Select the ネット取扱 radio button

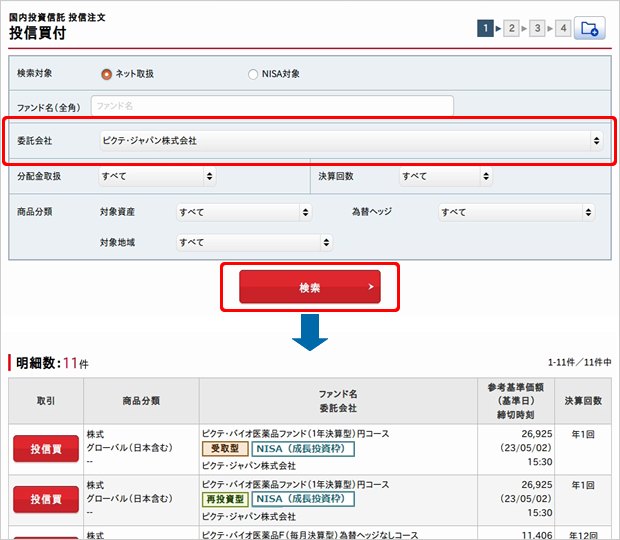coord(106,74)
